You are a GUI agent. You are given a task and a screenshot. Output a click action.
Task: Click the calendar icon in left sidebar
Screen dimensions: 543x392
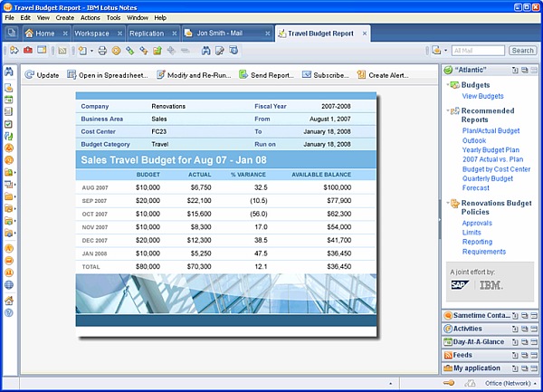pyautogui.click(x=9, y=100)
